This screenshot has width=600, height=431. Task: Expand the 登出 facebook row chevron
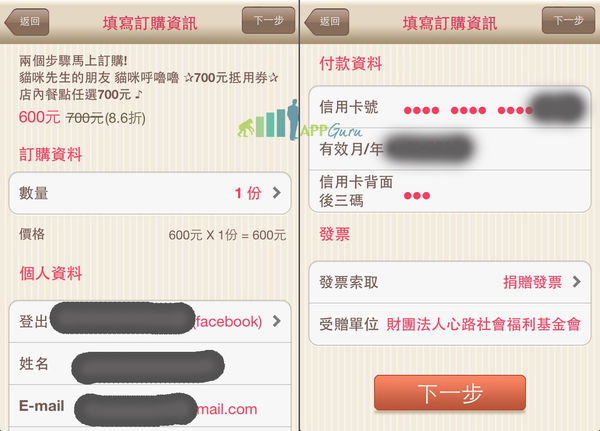[277, 321]
